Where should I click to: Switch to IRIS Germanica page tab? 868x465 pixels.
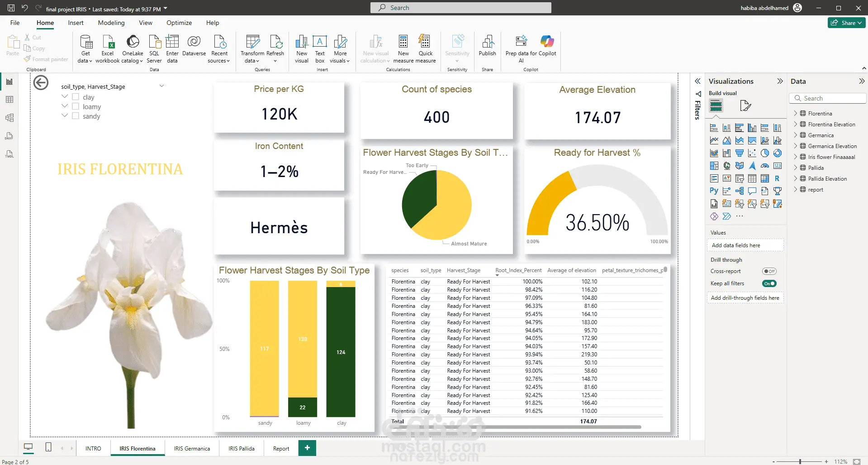tap(192, 448)
